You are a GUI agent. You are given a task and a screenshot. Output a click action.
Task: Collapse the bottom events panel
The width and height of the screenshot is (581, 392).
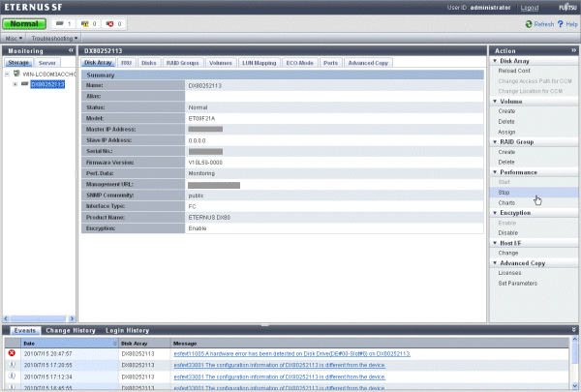(574, 330)
